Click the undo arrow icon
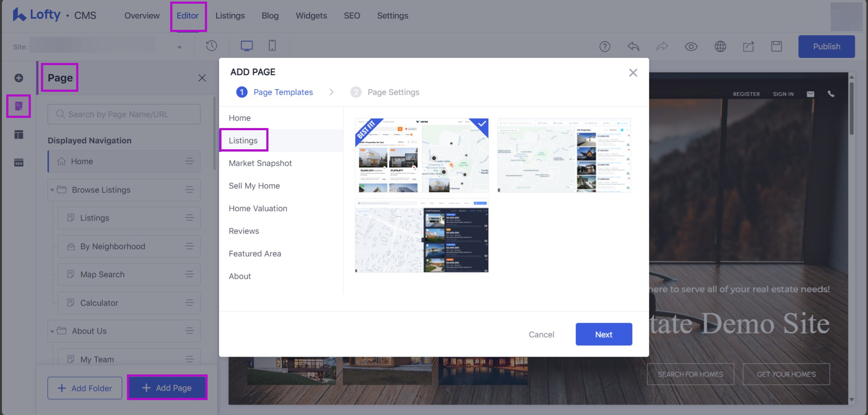 point(633,47)
